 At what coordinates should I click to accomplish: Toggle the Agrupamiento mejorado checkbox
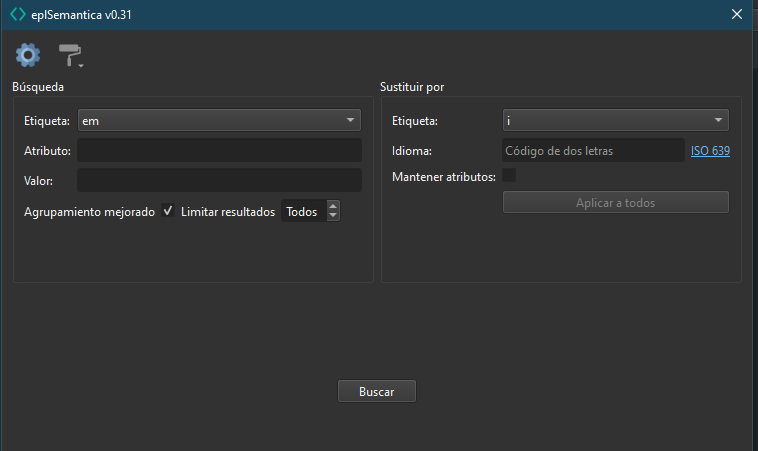tap(168, 211)
